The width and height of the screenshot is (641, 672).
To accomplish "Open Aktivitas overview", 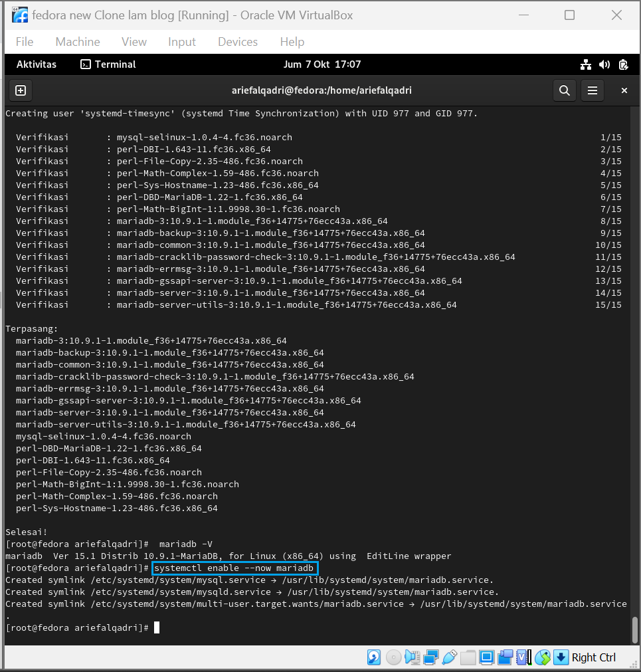I will coord(37,64).
